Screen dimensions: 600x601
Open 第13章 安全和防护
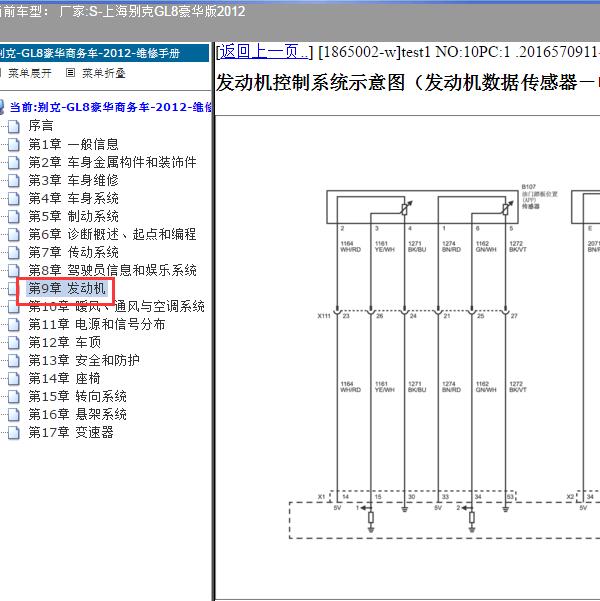coord(84,360)
